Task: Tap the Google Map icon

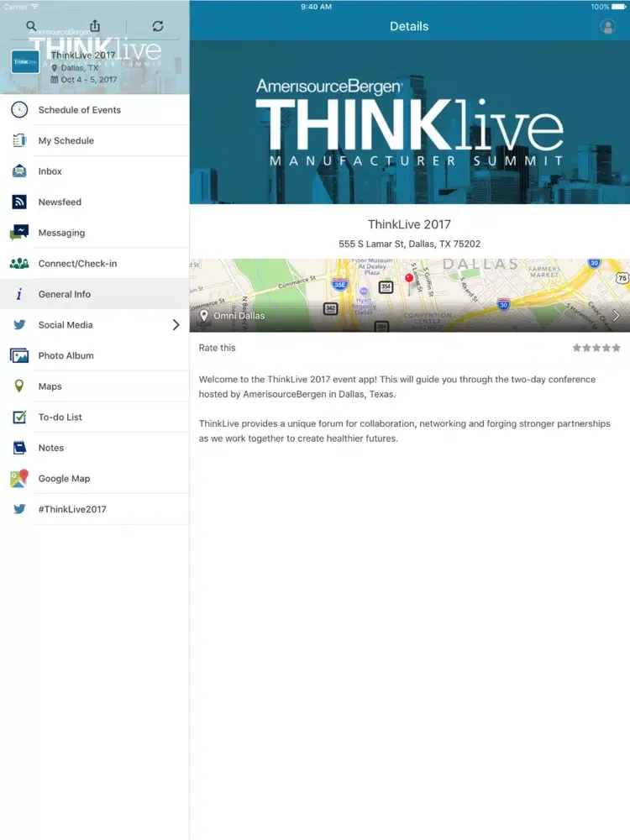Action: (19, 479)
